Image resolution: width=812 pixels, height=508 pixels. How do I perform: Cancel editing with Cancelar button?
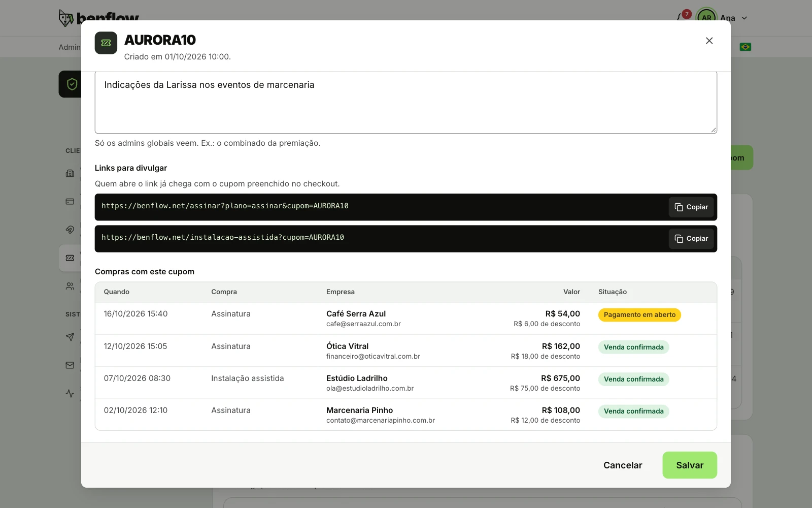[623, 465]
